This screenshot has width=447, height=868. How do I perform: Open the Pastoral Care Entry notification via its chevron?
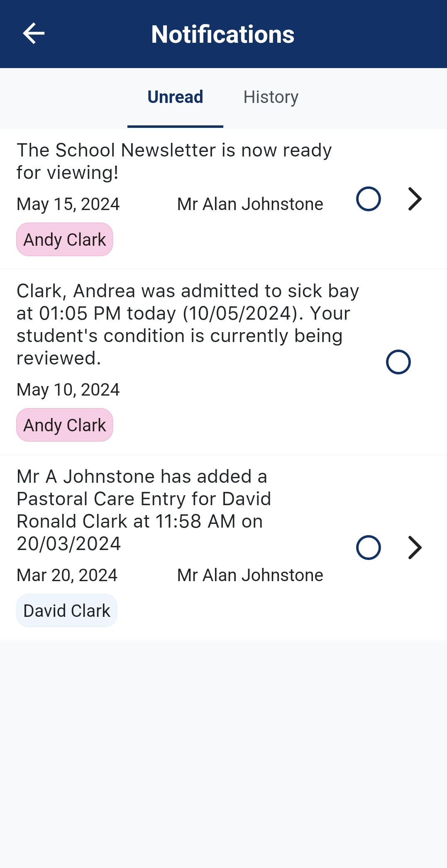pos(415,548)
